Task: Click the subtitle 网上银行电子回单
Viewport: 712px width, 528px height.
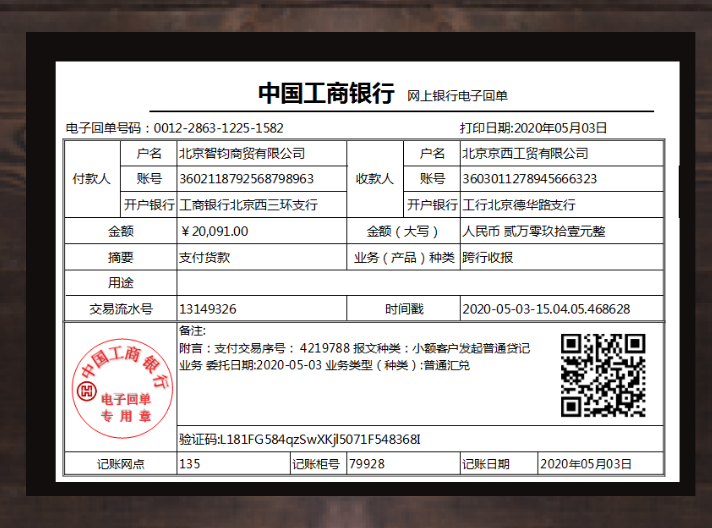Action: click(457, 96)
